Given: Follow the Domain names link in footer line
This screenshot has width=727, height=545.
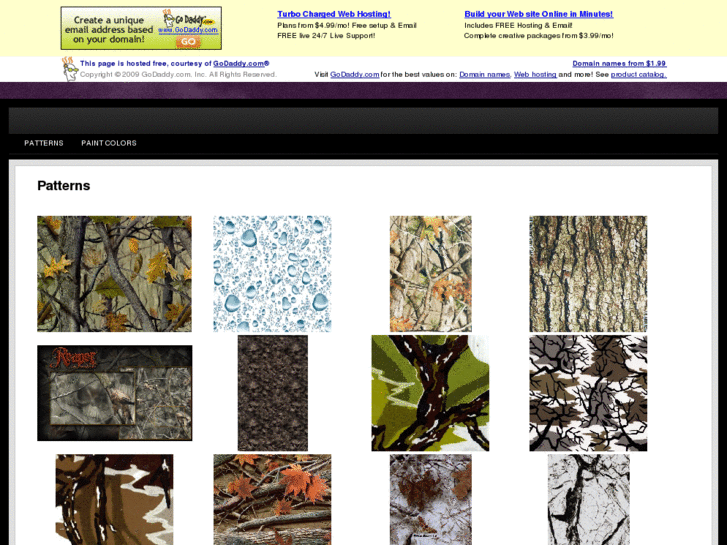Looking at the screenshot, I should [x=485, y=74].
